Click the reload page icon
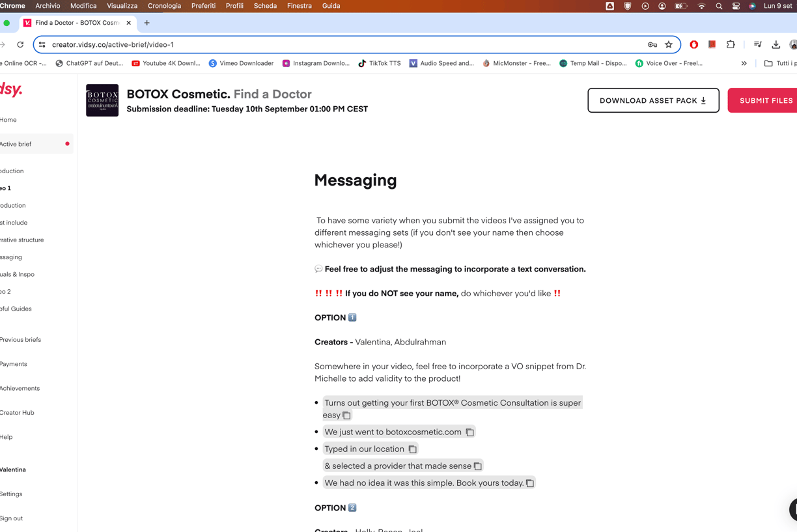 pyautogui.click(x=20, y=45)
